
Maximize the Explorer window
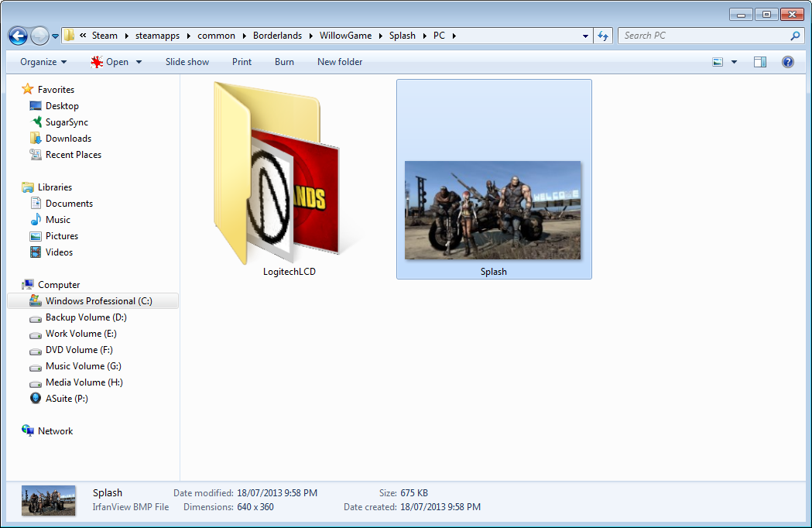[x=766, y=15]
